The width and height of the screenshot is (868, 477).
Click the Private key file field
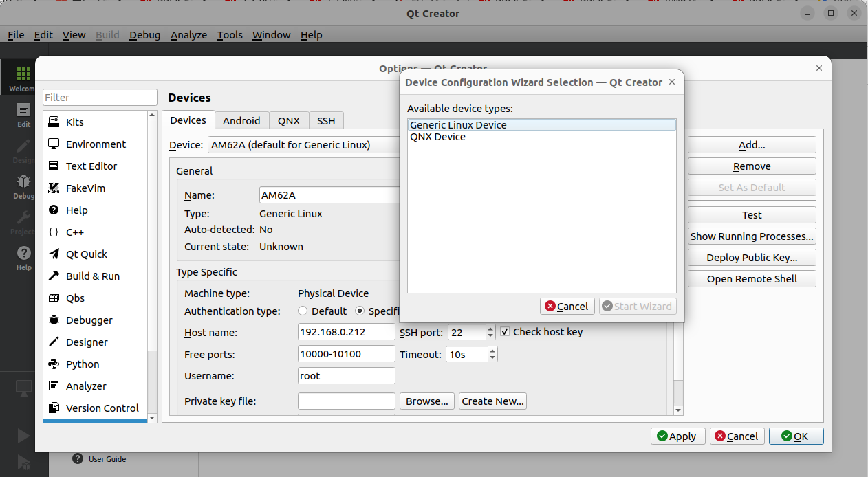click(x=347, y=401)
